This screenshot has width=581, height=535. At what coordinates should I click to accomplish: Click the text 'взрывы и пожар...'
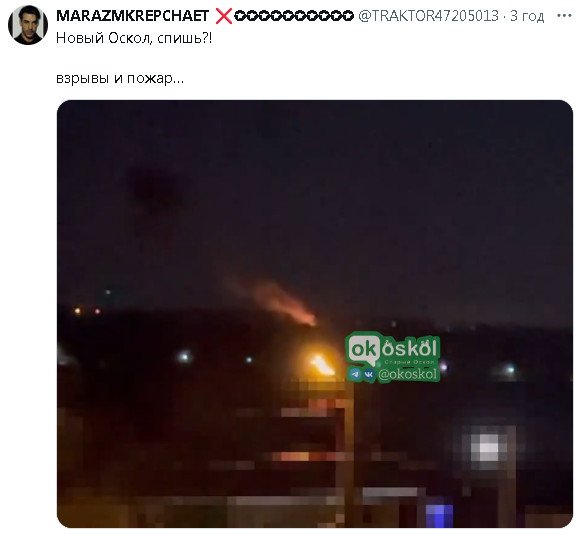click(120, 78)
